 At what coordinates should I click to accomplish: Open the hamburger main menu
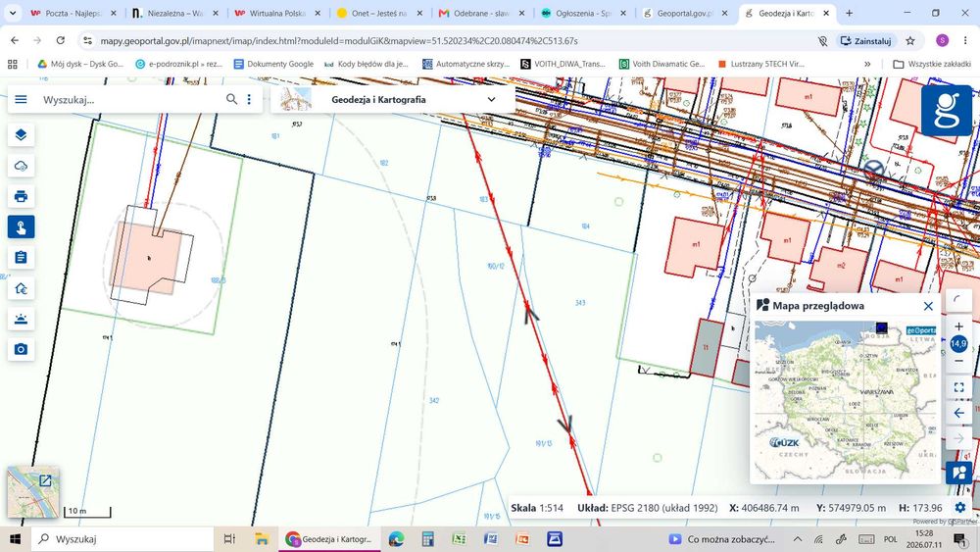tap(21, 99)
